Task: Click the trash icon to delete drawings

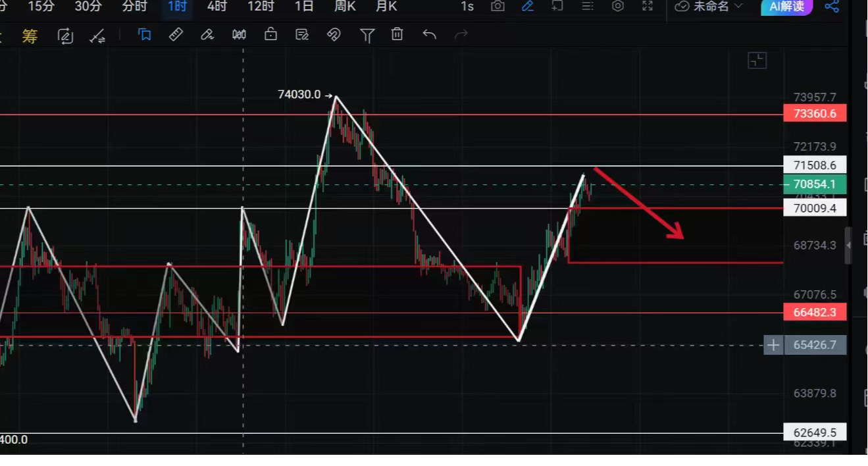Action: tap(397, 35)
